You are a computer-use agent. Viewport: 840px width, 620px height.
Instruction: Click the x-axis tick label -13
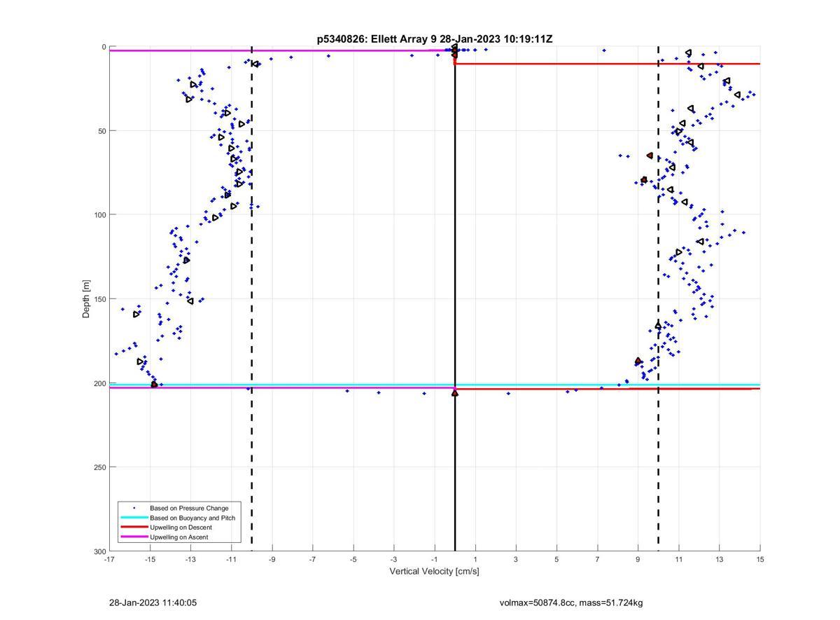(x=190, y=560)
